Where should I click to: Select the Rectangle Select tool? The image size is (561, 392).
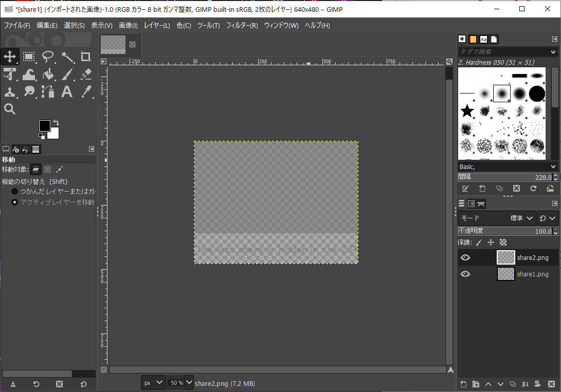[x=29, y=57]
